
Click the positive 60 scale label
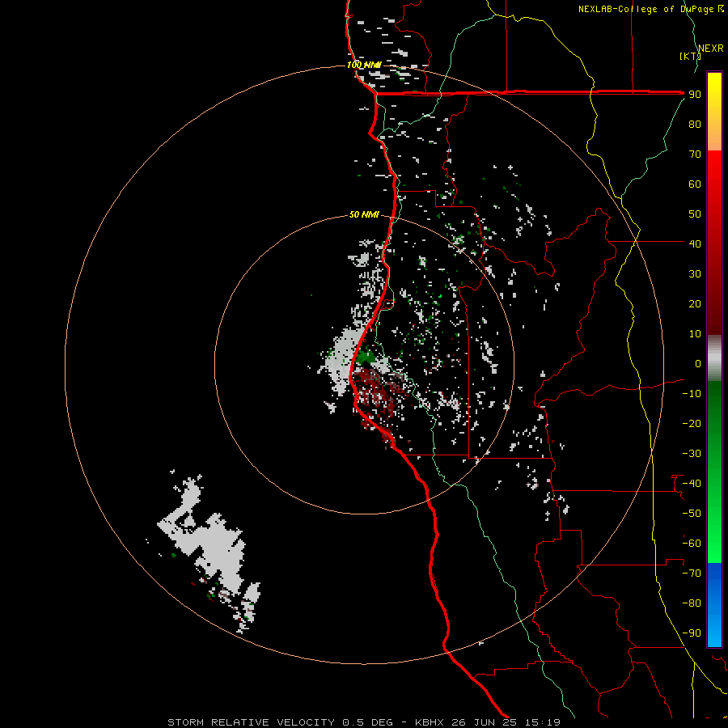coord(695,184)
